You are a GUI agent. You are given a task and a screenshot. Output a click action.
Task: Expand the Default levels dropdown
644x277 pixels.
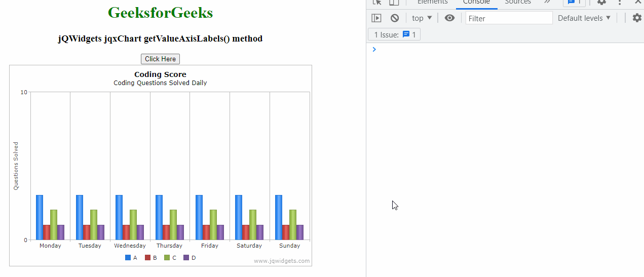(x=584, y=18)
